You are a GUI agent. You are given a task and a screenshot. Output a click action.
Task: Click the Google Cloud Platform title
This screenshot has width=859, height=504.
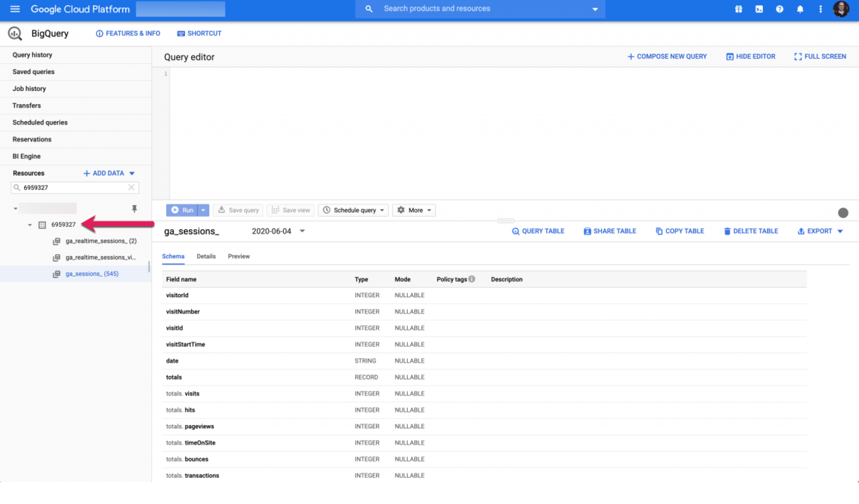(x=80, y=9)
